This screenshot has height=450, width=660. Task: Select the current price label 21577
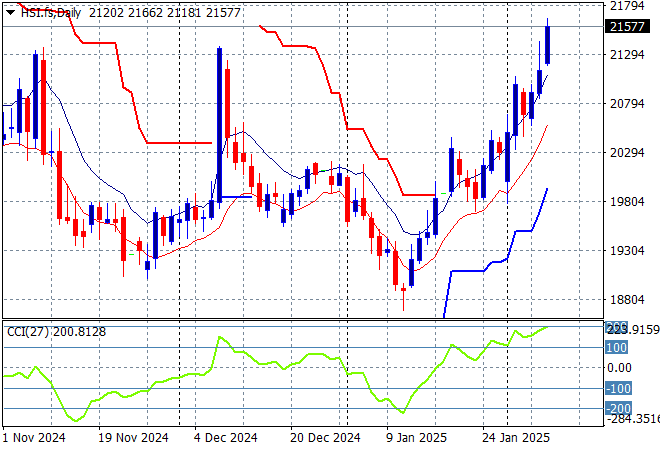coord(627,27)
